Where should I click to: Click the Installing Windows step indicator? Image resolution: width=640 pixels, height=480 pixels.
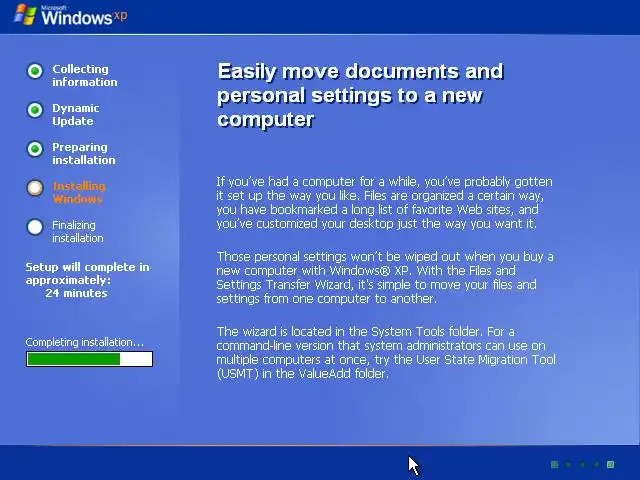(x=35, y=188)
